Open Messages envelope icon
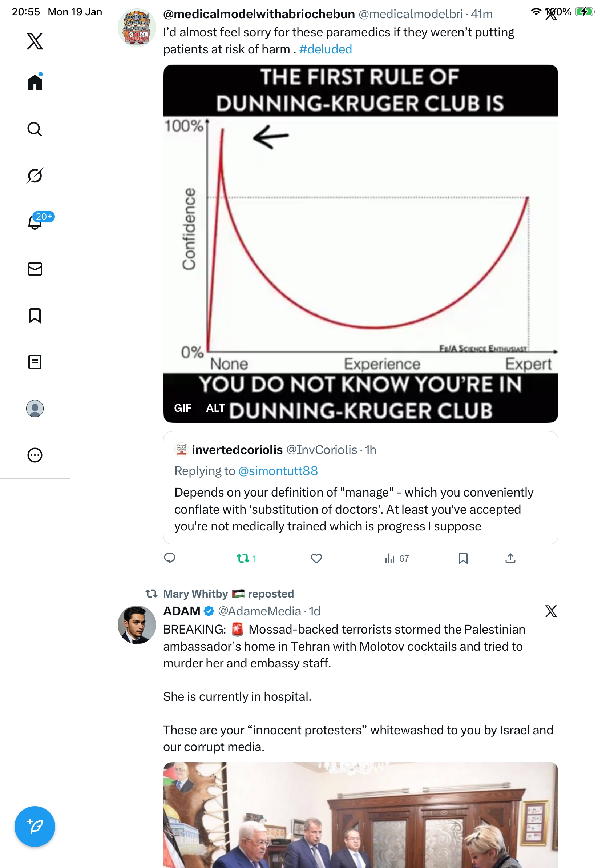606x868 pixels. coord(35,269)
